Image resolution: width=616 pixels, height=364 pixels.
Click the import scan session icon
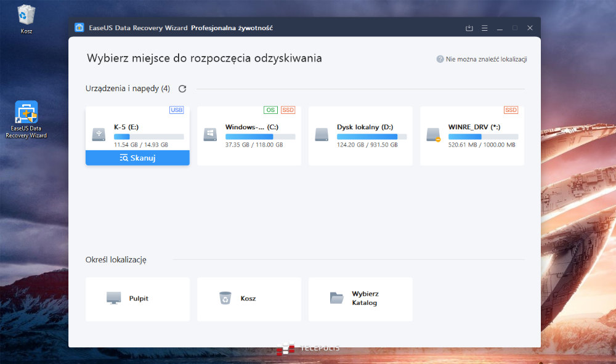click(x=469, y=28)
